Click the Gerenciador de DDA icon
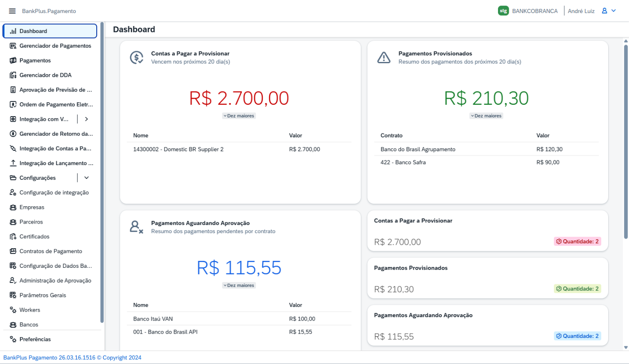Screen dimensions: 629x364 (13, 75)
